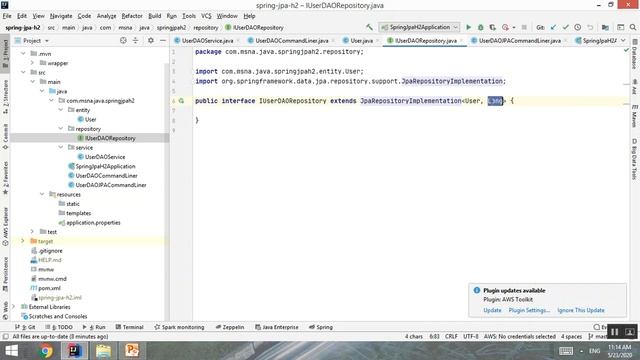
Task: Click Update link in plugin notification
Action: [x=492, y=310]
